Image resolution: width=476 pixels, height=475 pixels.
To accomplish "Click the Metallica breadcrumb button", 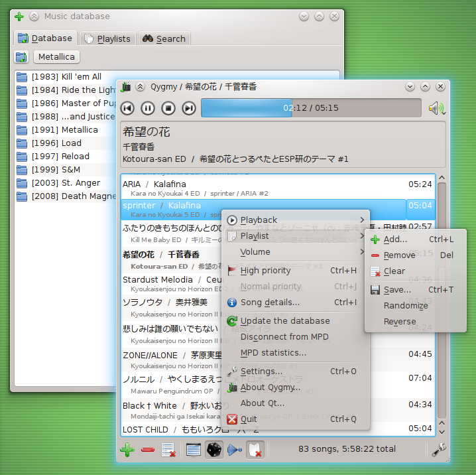I will pyautogui.click(x=57, y=57).
